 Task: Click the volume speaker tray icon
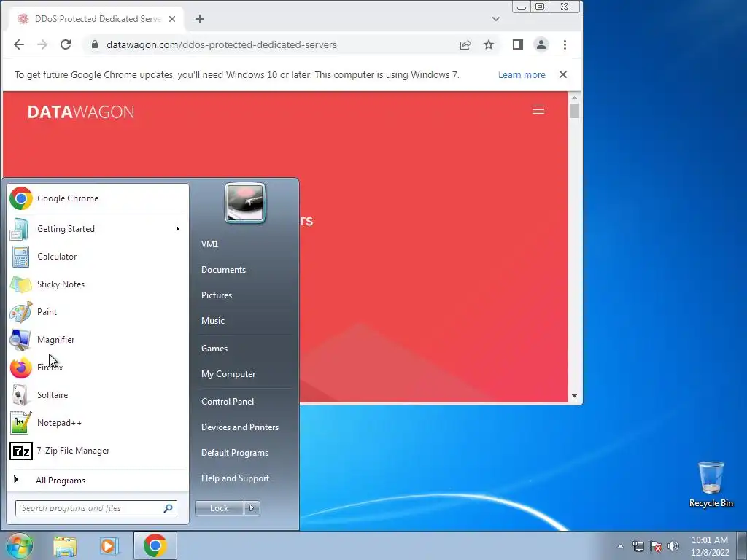tap(673, 546)
